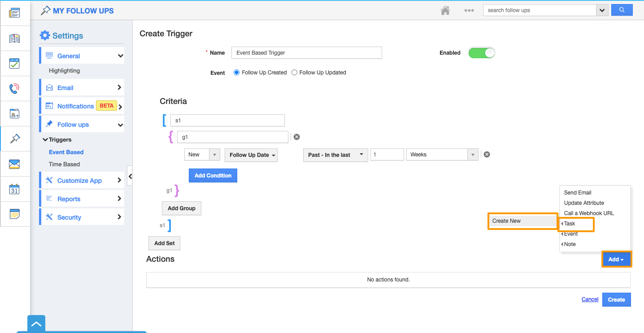
Task: Click the trigger Name input field
Action: 306,53
